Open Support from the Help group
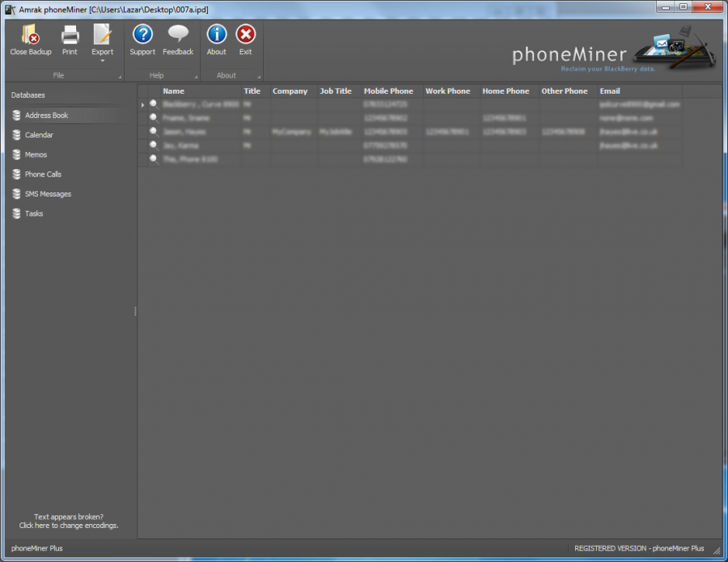The image size is (728, 562). pyautogui.click(x=142, y=40)
